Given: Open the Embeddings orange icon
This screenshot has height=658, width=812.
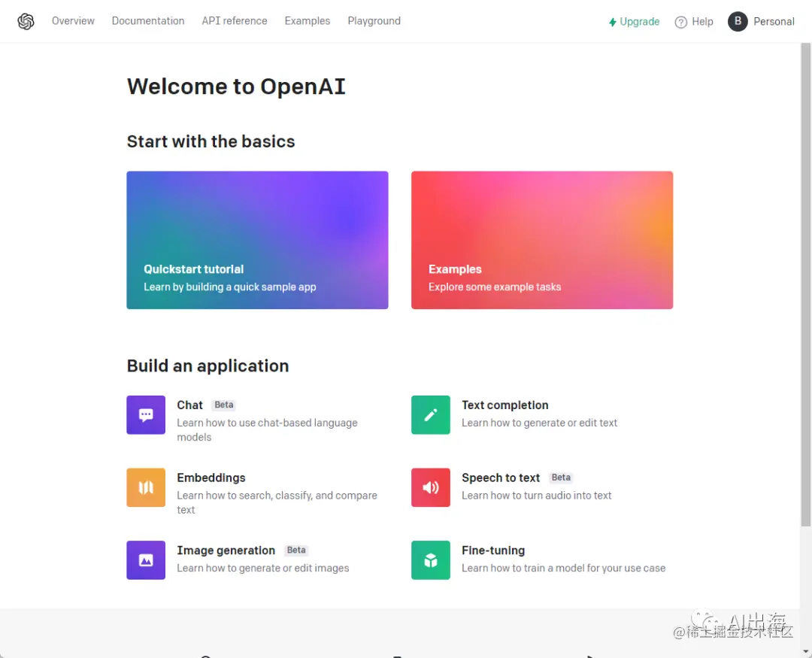Looking at the screenshot, I should 146,487.
